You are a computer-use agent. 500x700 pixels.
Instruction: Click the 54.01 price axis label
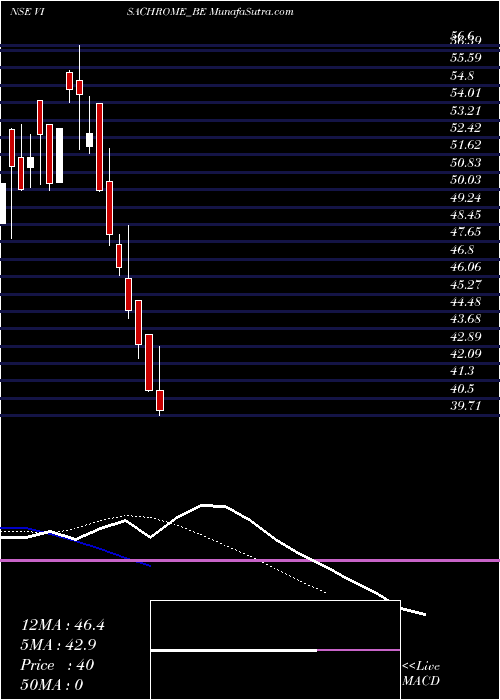(x=465, y=93)
